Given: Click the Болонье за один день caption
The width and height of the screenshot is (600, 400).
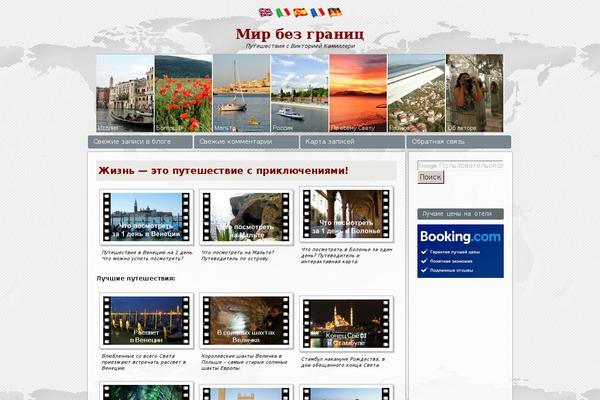Looking at the screenshot, I should (x=346, y=255).
